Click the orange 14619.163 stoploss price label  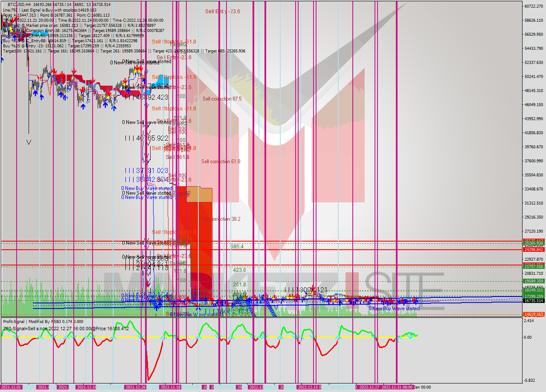coord(533,314)
